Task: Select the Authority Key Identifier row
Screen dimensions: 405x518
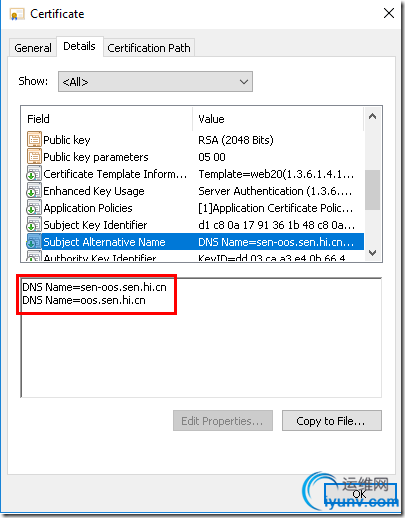Action: tap(195, 257)
